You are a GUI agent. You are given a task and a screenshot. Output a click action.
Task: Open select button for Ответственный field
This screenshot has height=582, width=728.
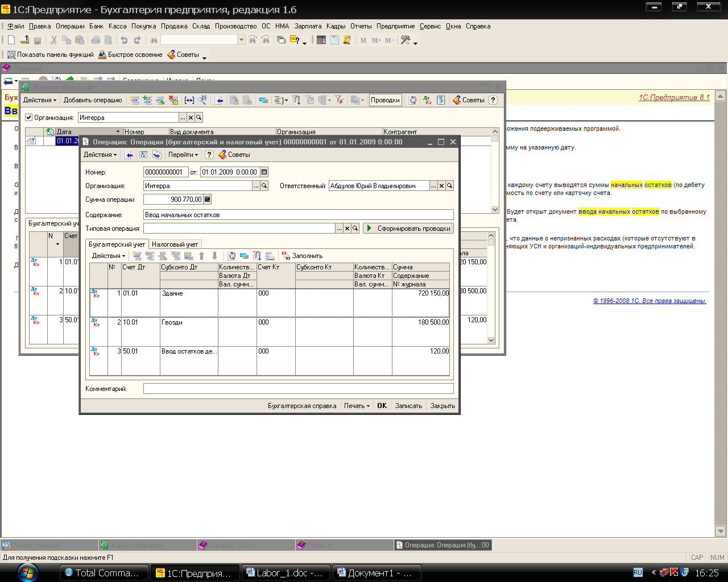[x=433, y=186]
